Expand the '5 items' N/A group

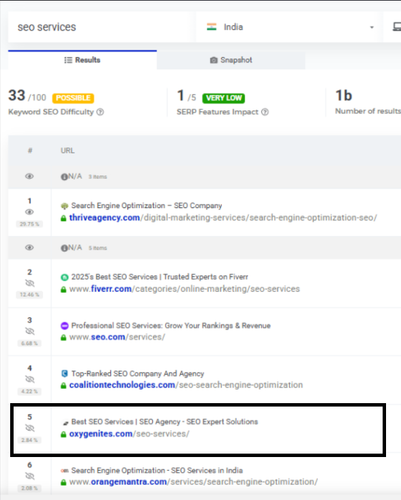tap(98, 248)
